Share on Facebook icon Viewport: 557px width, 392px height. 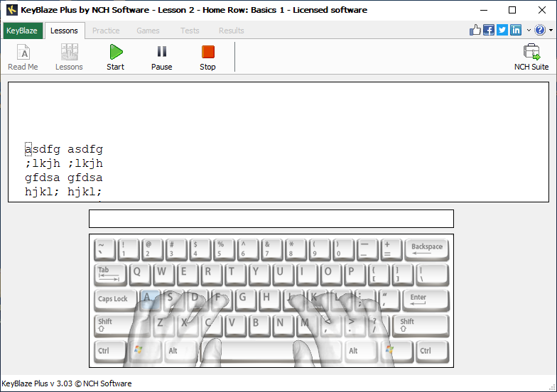489,30
